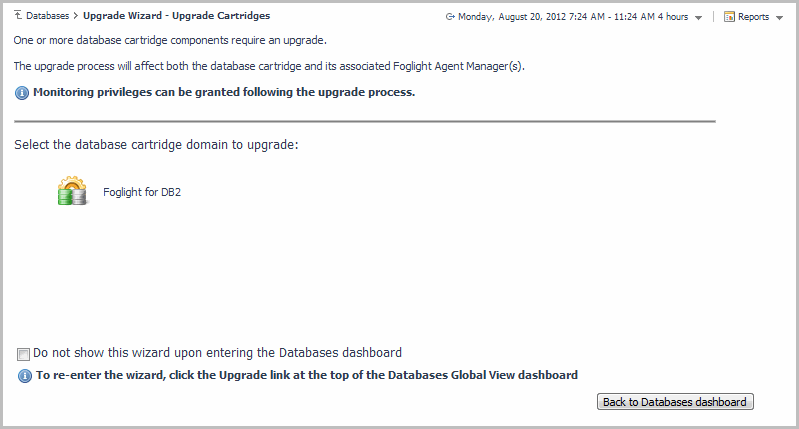The height and width of the screenshot is (429, 799).
Task: Click the breadcrumb hierarchy icon before Databases
Action: [18, 16]
